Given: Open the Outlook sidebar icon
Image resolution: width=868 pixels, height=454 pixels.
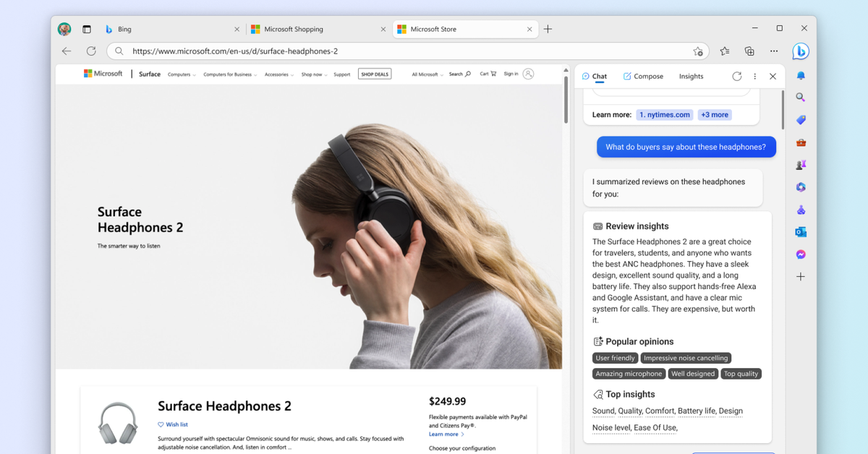Looking at the screenshot, I should click(801, 232).
